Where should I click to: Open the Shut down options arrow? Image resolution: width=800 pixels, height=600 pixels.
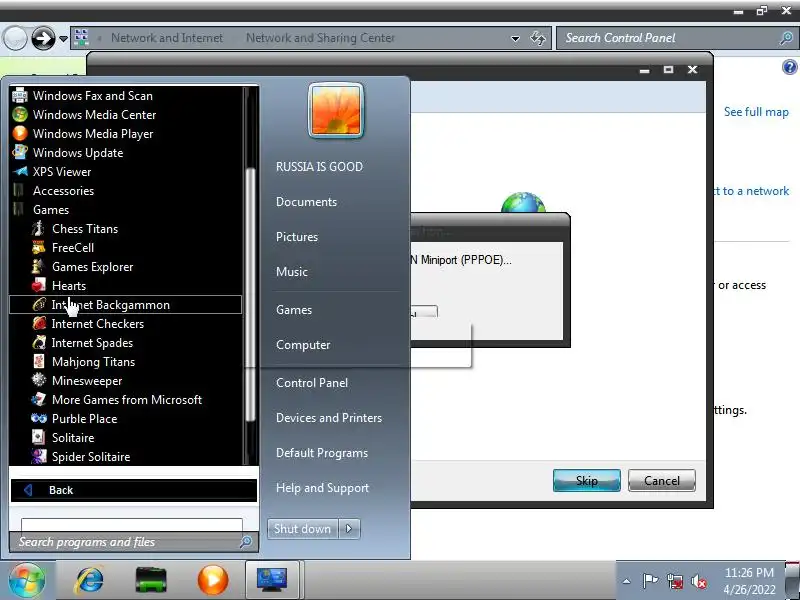point(349,529)
